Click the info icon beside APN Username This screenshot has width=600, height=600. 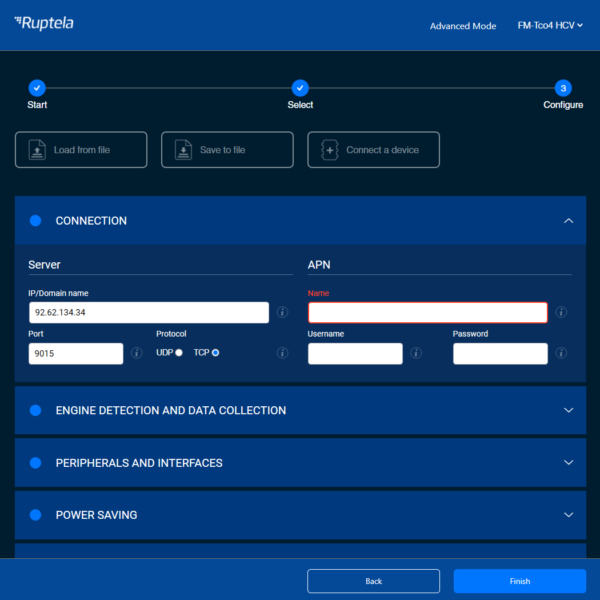point(416,353)
